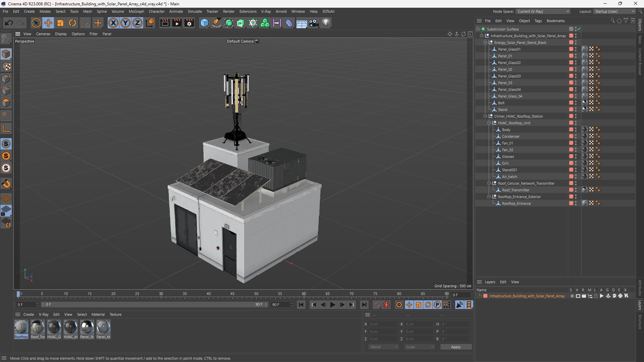Image resolution: width=644 pixels, height=362 pixels.
Task: Toggle Y axis lock
Action: coord(125,23)
